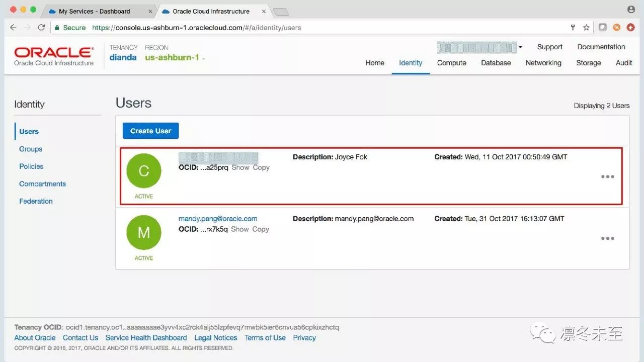This screenshot has height=362, width=644.
Task: Click the Users page heading
Action: (134, 103)
